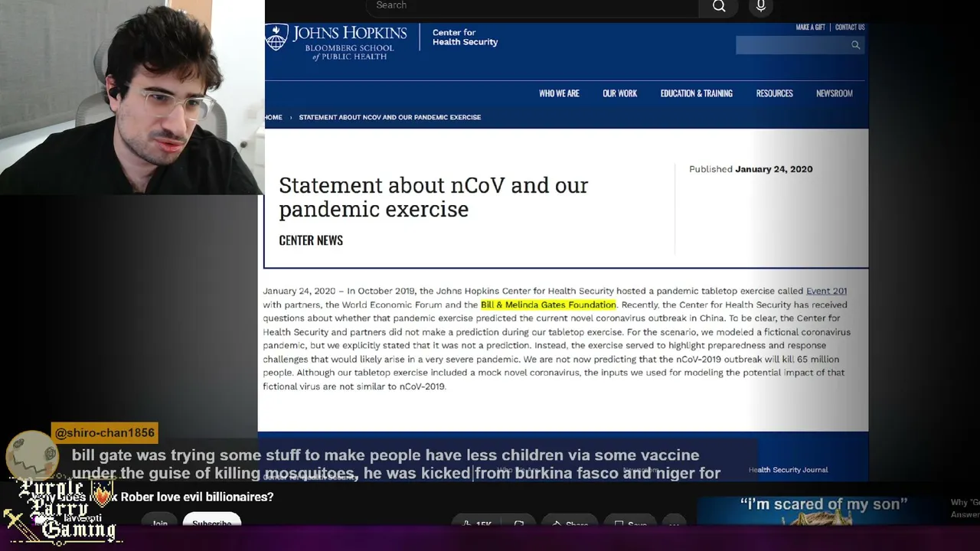Image resolution: width=980 pixels, height=551 pixels.
Task: Click the Home breadcrumb link
Action: click(x=273, y=117)
